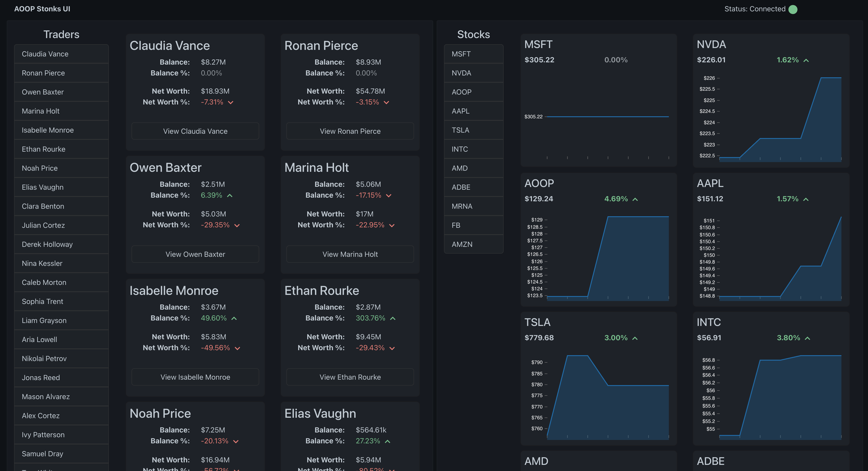
Task: Choose AOOP in the Stocks list
Action: [x=473, y=92]
